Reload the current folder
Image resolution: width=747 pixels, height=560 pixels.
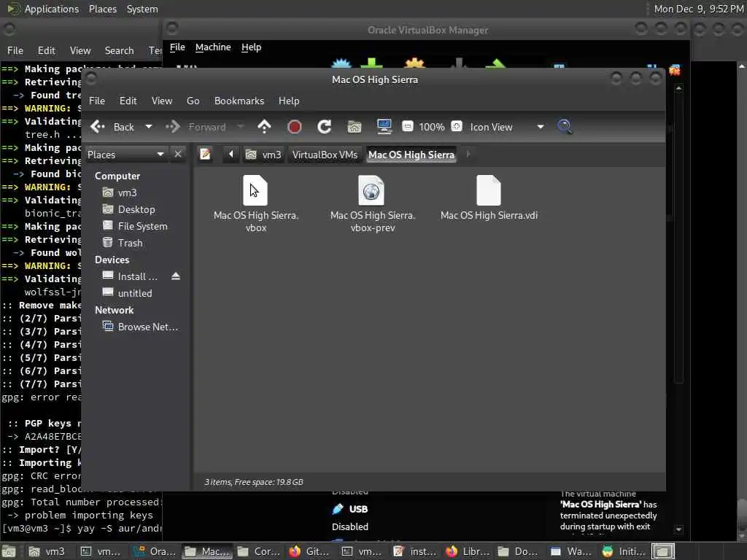(325, 127)
